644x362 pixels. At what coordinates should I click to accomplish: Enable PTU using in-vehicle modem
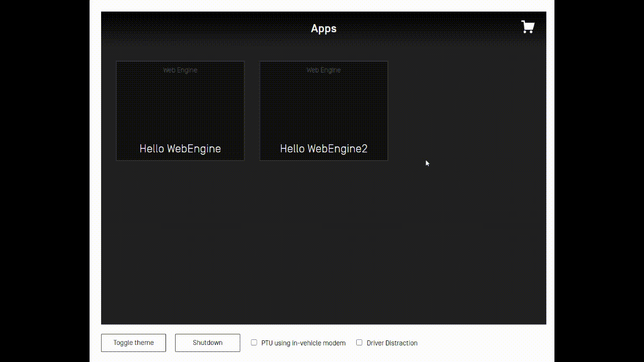[254, 342]
